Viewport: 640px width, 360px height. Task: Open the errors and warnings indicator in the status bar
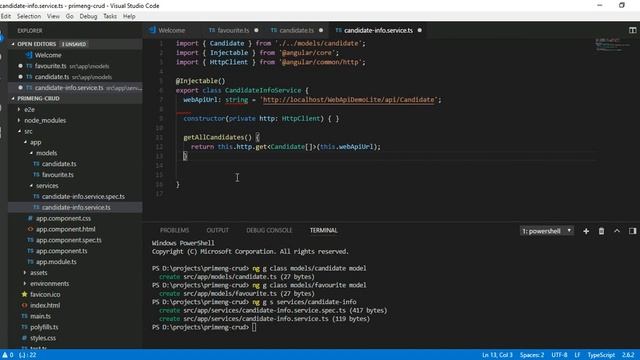tap(8, 355)
